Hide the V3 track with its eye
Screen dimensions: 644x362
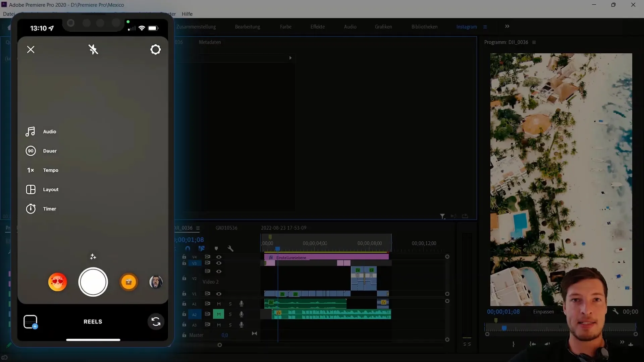tap(219, 263)
